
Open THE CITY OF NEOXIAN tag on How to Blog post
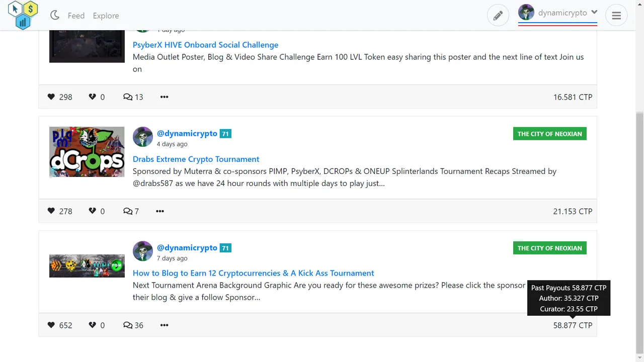[550, 248]
